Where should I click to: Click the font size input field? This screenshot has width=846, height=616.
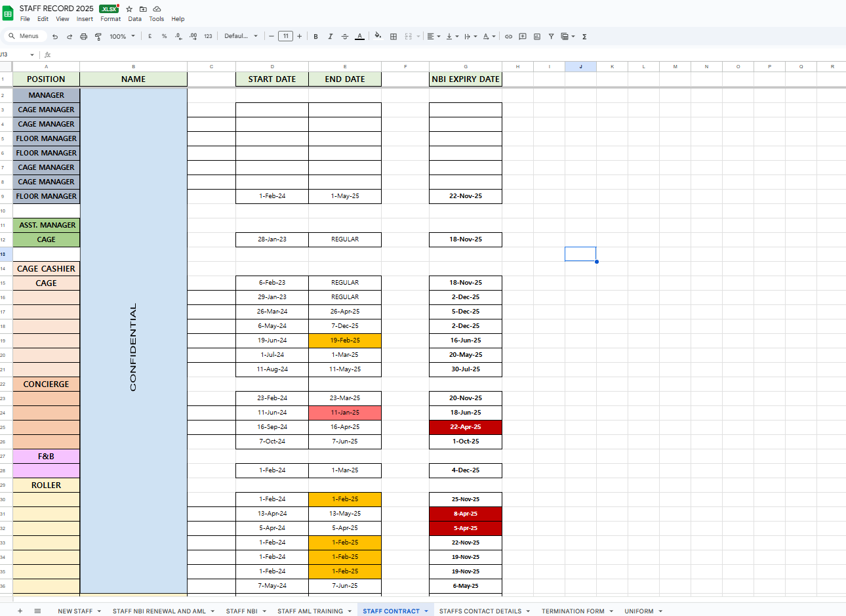tap(285, 36)
